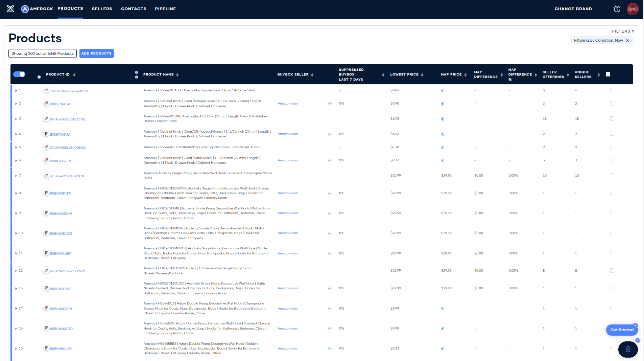Viewport: 644px width, 361px height.
Task: Open the Filters panel
Action: (623, 31)
